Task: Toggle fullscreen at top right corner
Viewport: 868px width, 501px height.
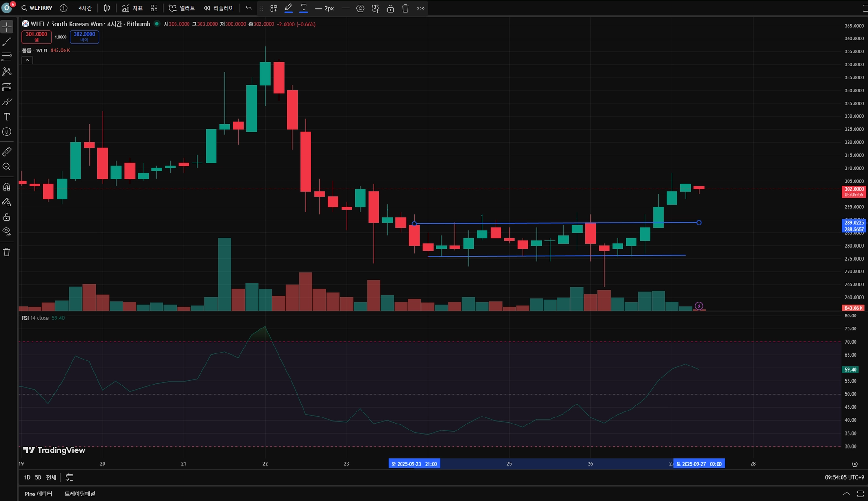Action: tap(865, 8)
